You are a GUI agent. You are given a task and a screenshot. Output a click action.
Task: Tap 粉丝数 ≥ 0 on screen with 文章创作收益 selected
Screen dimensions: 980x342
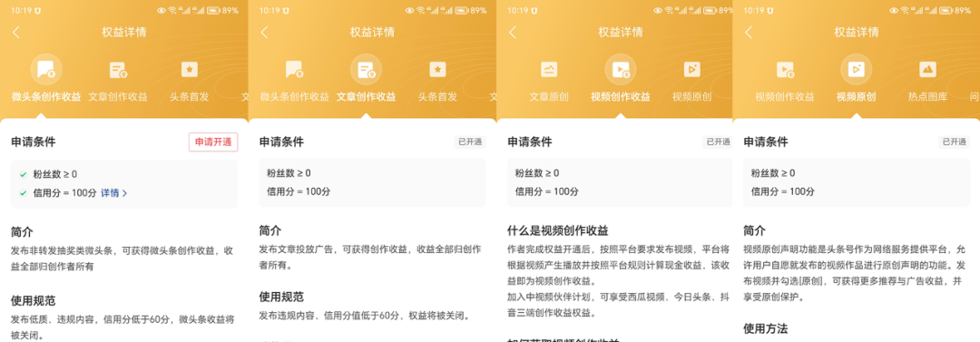[x=289, y=173]
